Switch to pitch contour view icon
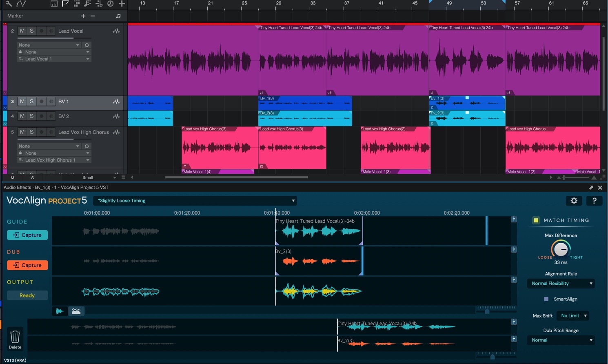 76,311
